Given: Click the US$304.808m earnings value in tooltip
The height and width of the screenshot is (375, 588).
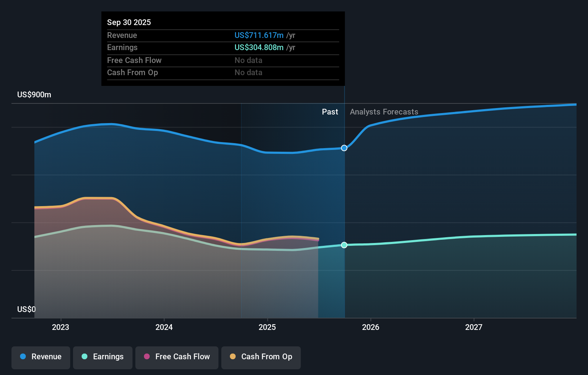Looking at the screenshot, I should 259,48.
